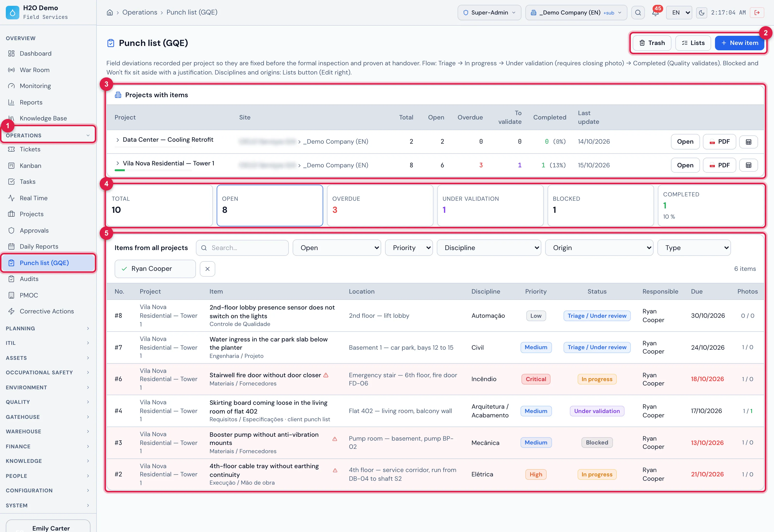Open Dashboard in sidebar
The image size is (774, 532).
pyautogui.click(x=48, y=54)
